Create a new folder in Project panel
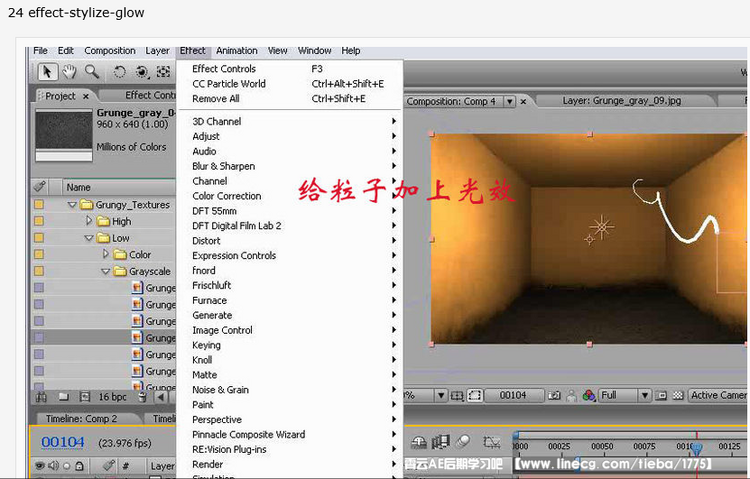750x479 pixels. click(64, 397)
